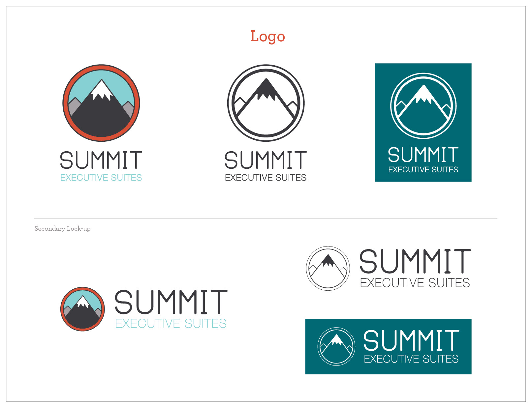Viewport: 532px width, 408px height.
Task: Click the red 'Logo' heading
Action: 267,37
